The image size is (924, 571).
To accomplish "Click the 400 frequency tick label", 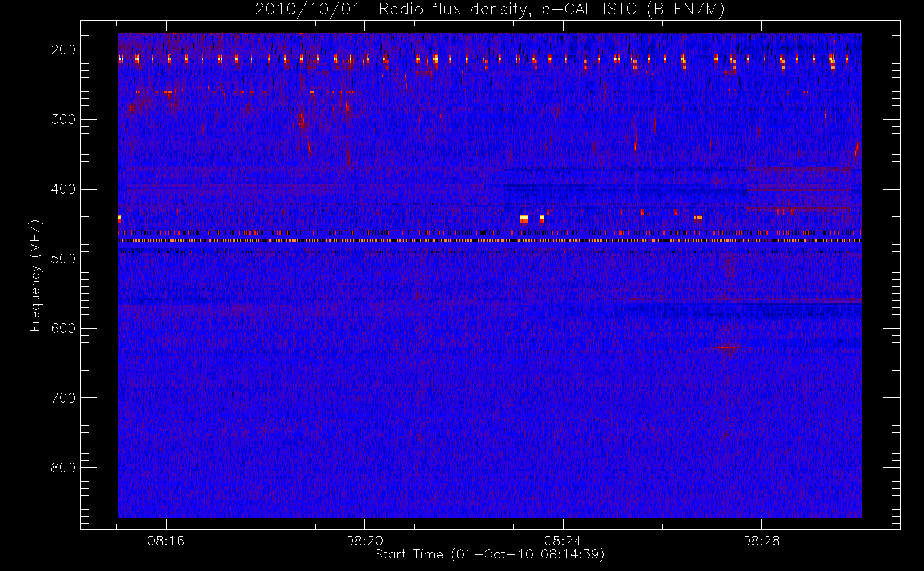I will 63,189.
